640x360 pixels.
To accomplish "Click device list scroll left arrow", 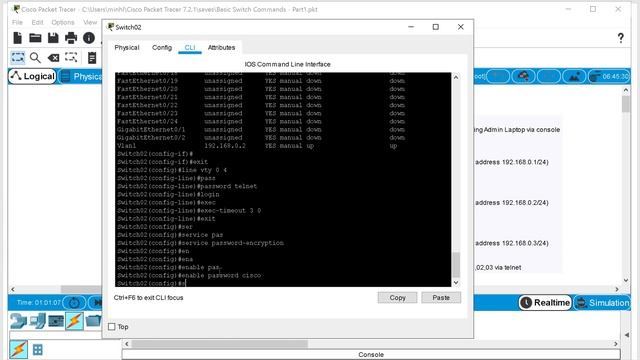I will coord(127,344).
